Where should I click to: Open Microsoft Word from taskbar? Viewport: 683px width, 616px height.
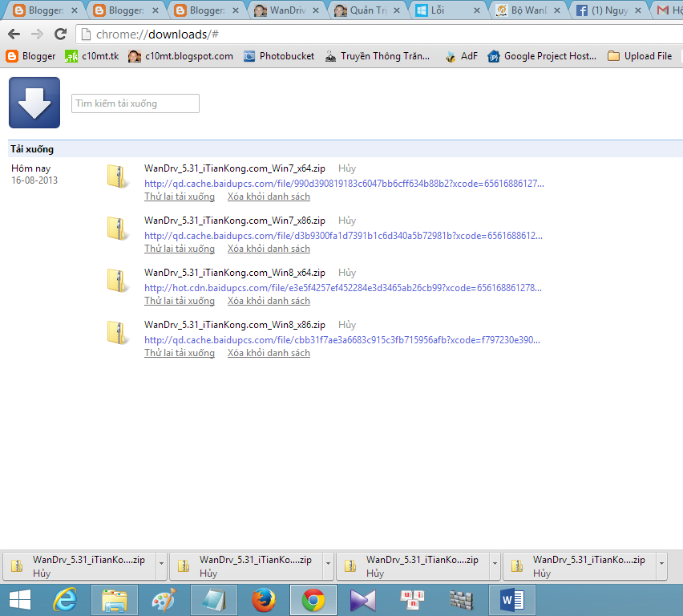click(x=512, y=600)
